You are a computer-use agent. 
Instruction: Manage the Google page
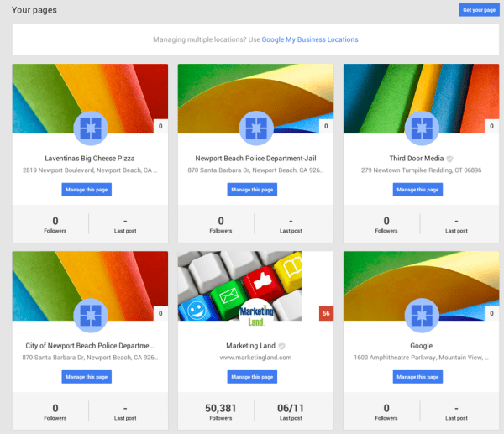(x=417, y=377)
